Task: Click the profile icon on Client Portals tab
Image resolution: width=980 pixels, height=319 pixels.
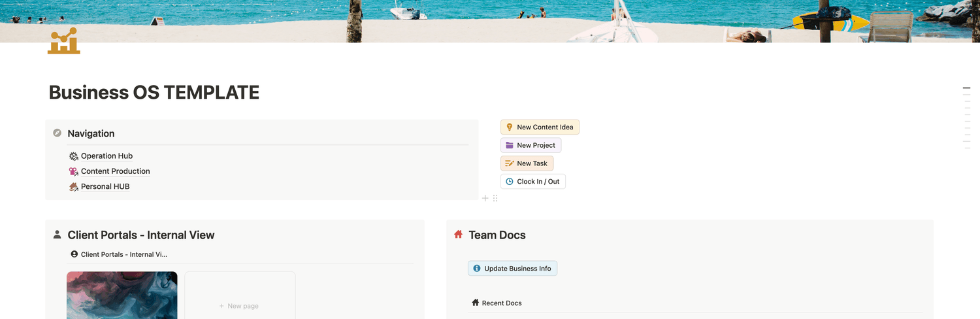Action: pos(74,254)
